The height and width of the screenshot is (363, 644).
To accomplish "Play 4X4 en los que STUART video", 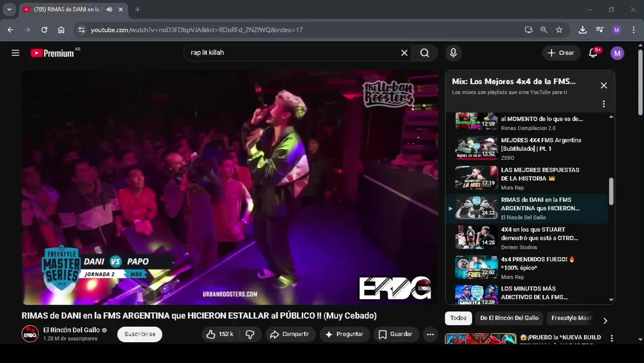I will pos(527,238).
